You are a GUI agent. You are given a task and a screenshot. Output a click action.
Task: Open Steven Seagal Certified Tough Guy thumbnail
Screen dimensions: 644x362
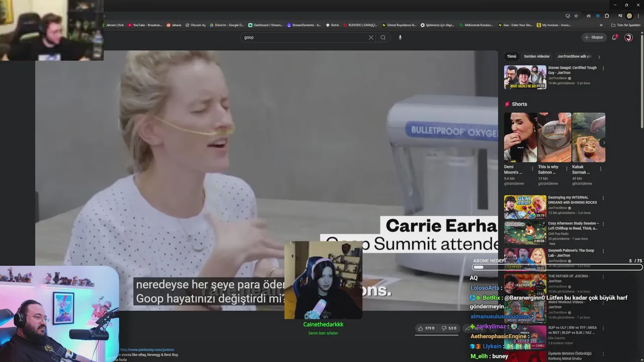point(525,77)
